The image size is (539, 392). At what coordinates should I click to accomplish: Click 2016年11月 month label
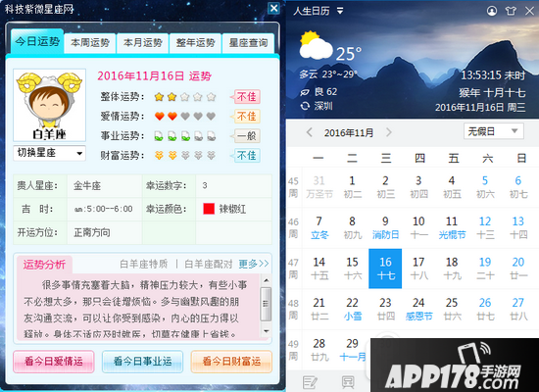point(349,132)
